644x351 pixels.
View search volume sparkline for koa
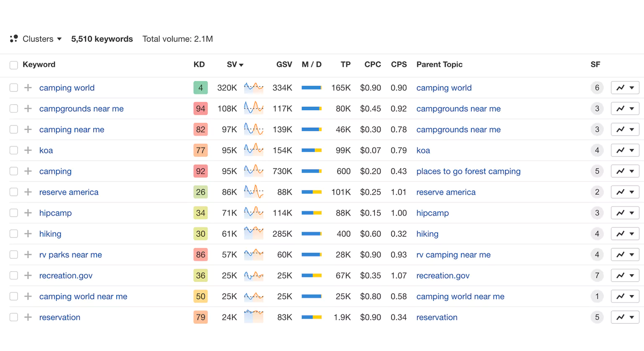[253, 150]
